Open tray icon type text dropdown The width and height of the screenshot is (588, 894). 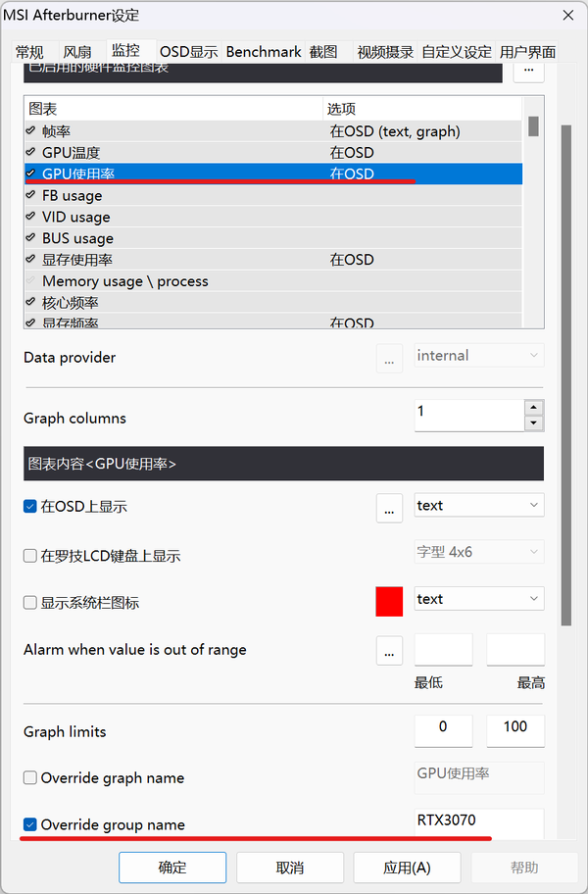point(478,599)
